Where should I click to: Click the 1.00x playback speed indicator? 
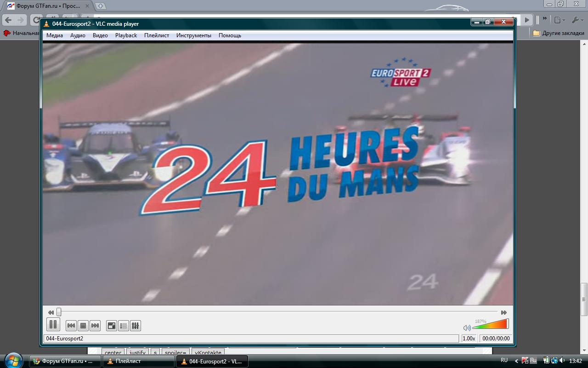469,339
